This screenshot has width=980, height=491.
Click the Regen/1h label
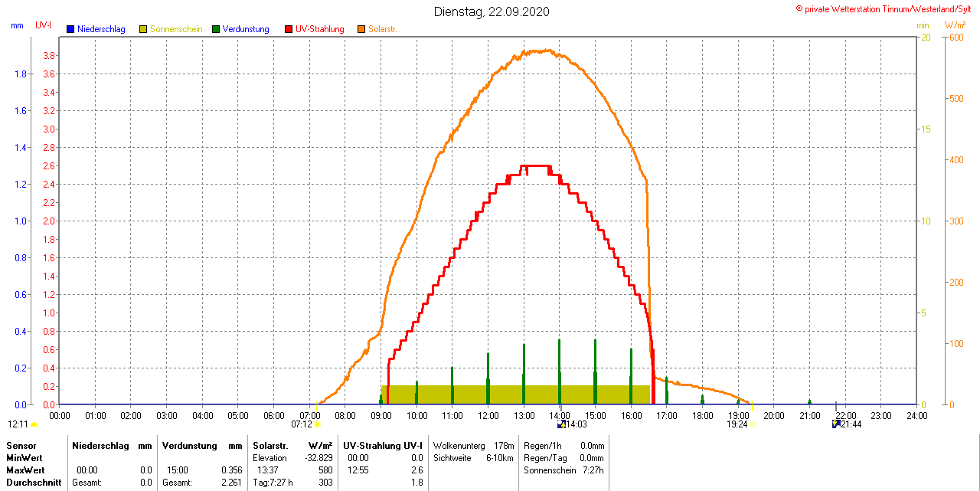pyautogui.click(x=544, y=445)
